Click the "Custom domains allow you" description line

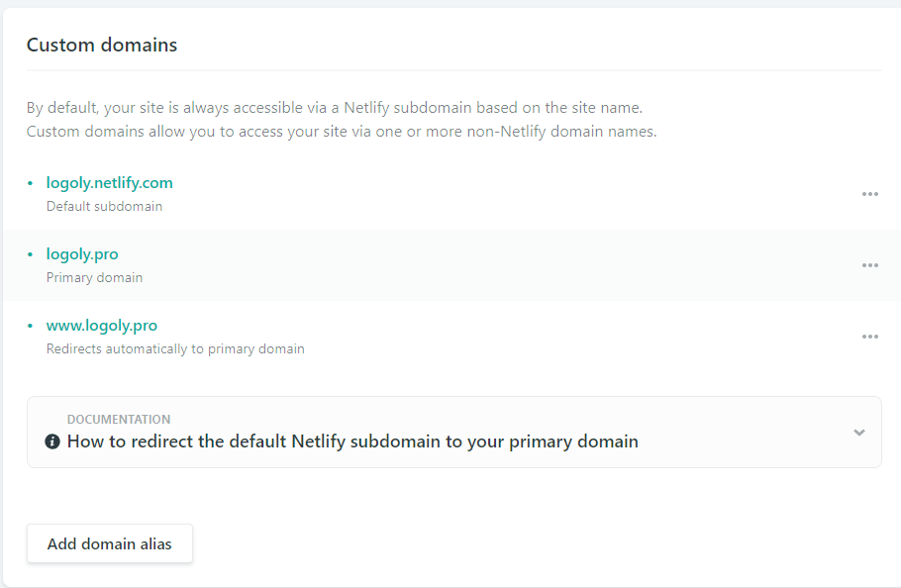(342, 131)
